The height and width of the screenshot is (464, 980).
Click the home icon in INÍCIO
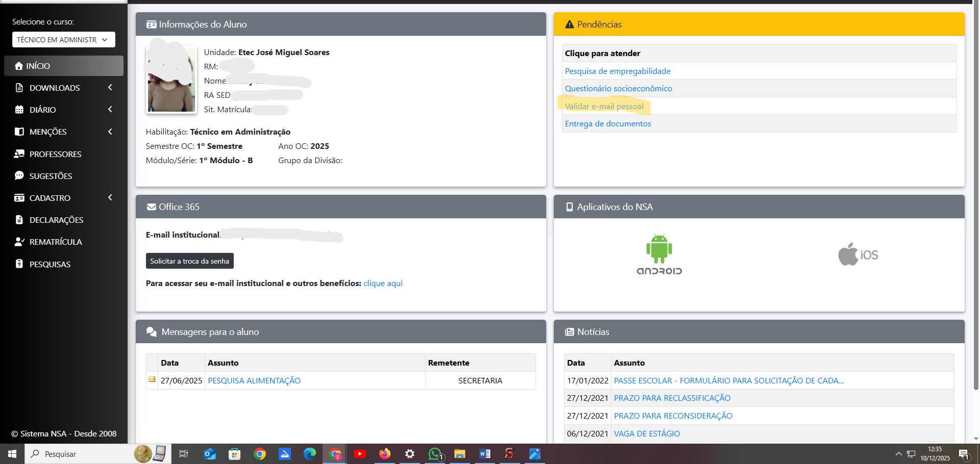click(x=19, y=66)
